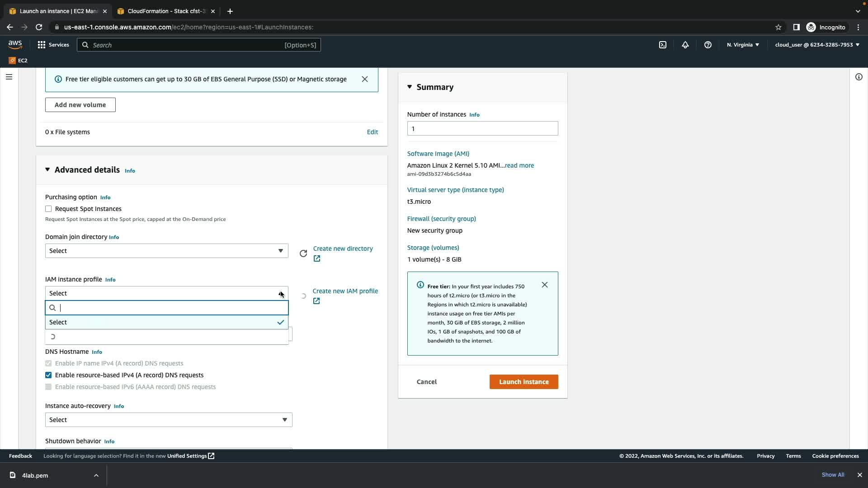Refresh the domain join directory list

click(x=303, y=253)
